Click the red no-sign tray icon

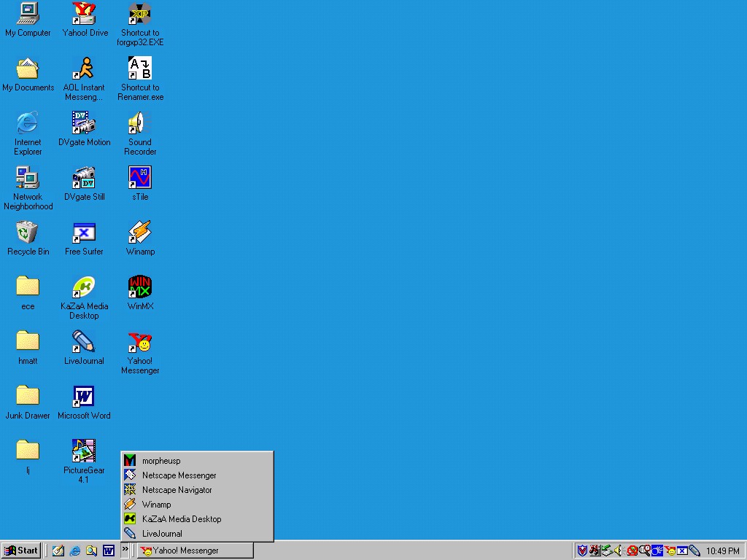(x=632, y=551)
